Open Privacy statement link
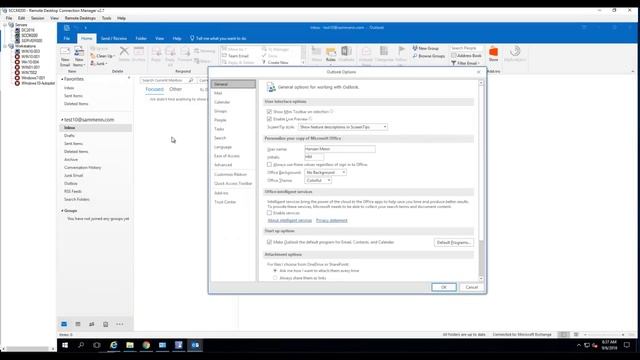Image resolution: width=640 pixels, height=360 pixels. pyautogui.click(x=331, y=220)
